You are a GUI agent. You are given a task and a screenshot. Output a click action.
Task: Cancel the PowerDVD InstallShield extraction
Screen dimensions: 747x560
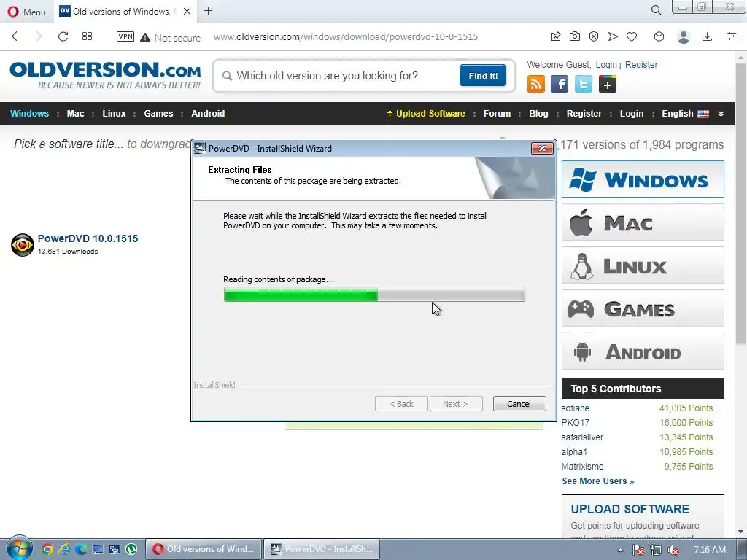pos(519,404)
